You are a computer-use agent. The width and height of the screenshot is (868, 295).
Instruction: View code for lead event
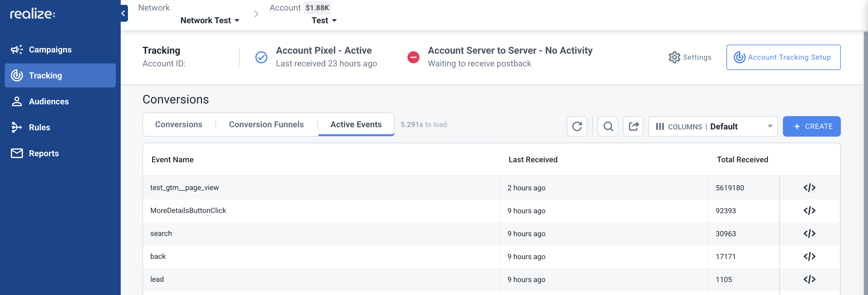click(809, 279)
